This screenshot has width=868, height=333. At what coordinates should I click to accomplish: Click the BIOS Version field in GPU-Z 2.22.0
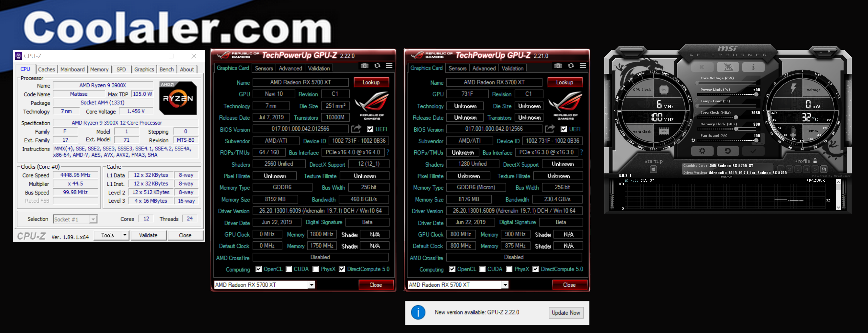300,129
